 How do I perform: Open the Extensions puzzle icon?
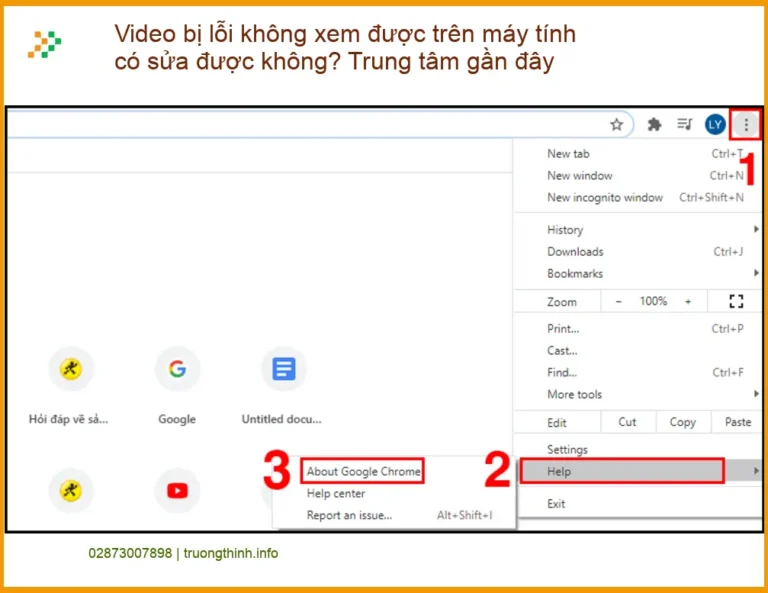(x=654, y=125)
